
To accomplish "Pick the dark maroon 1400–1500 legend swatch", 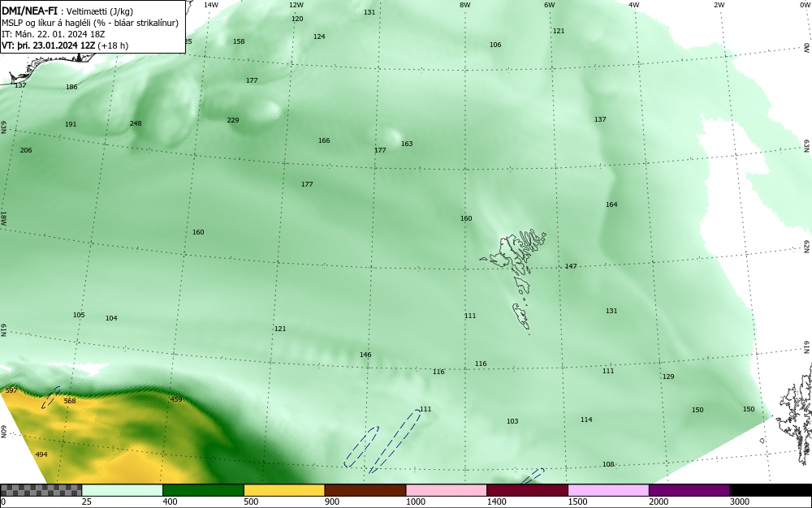I will coord(527,490).
